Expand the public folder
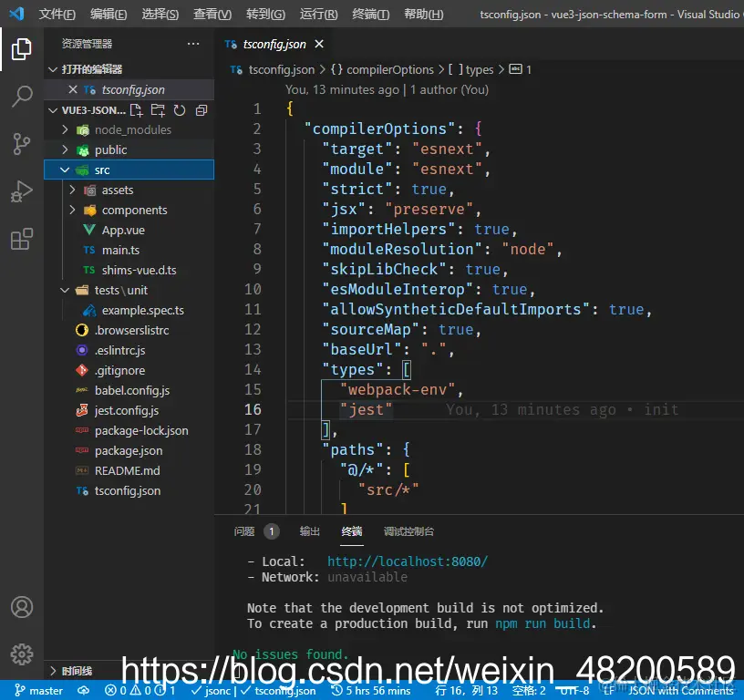The height and width of the screenshot is (700, 744). [65, 149]
